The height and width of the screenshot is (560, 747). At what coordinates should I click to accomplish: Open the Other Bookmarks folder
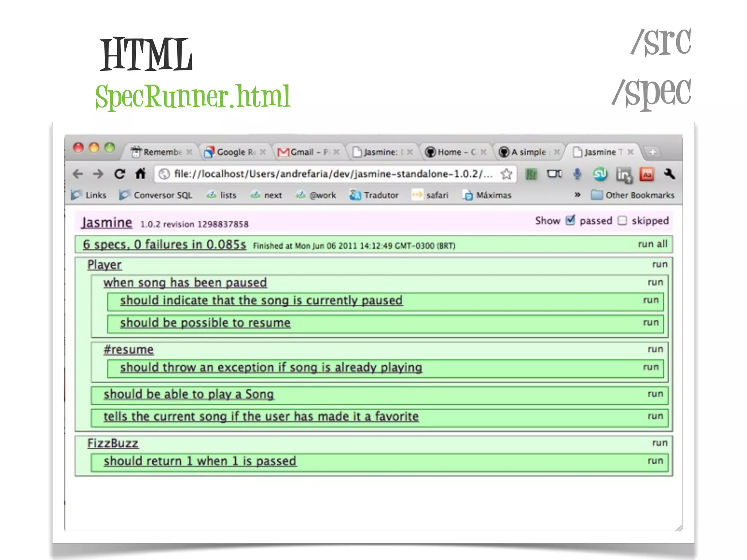(x=633, y=195)
